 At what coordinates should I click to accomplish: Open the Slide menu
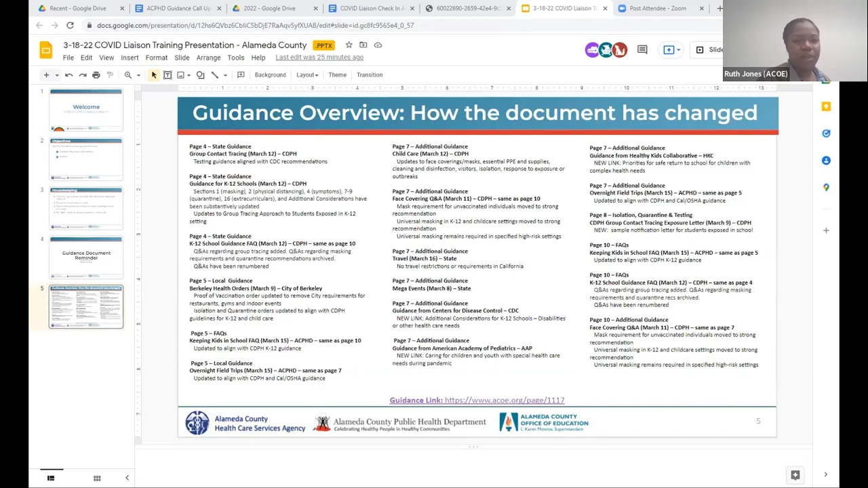pyautogui.click(x=182, y=58)
